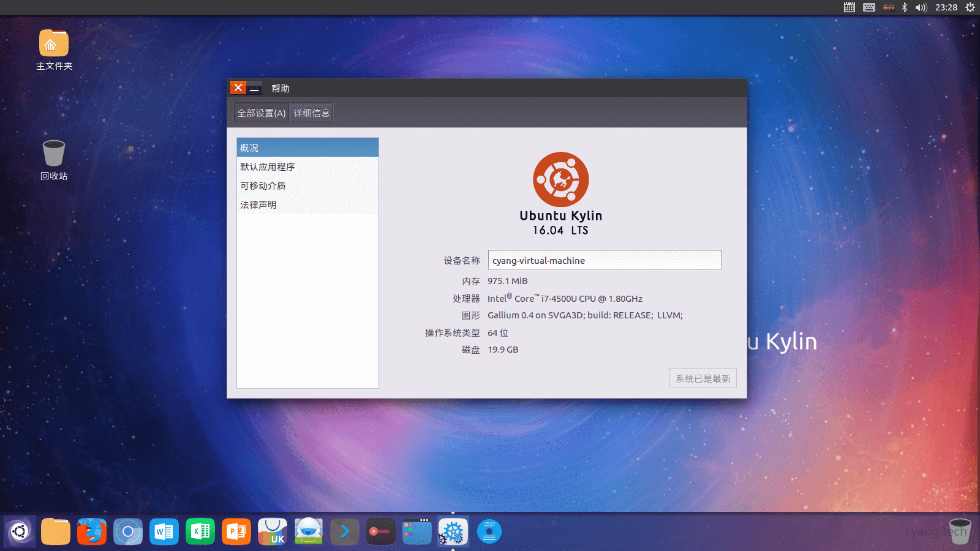This screenshot has width=980, height=551.
Task: Click the 详细信息 toolbar button
Action: tap(311, 113)
